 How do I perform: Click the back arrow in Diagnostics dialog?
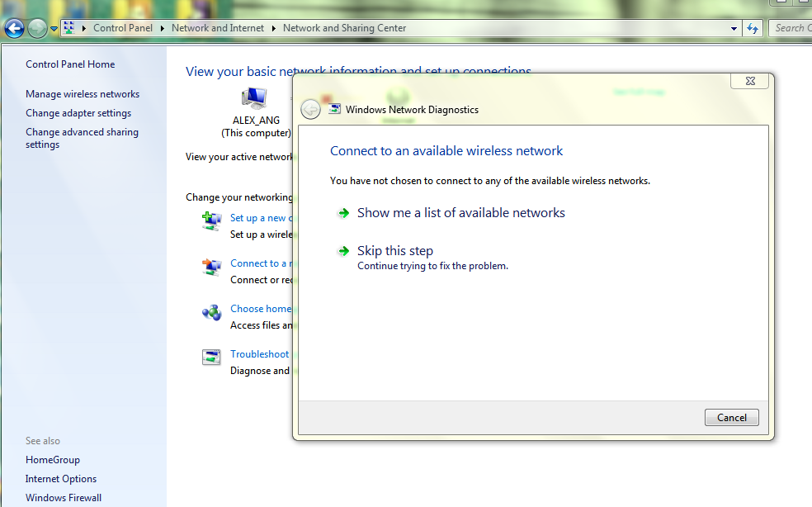coord(311,109)
